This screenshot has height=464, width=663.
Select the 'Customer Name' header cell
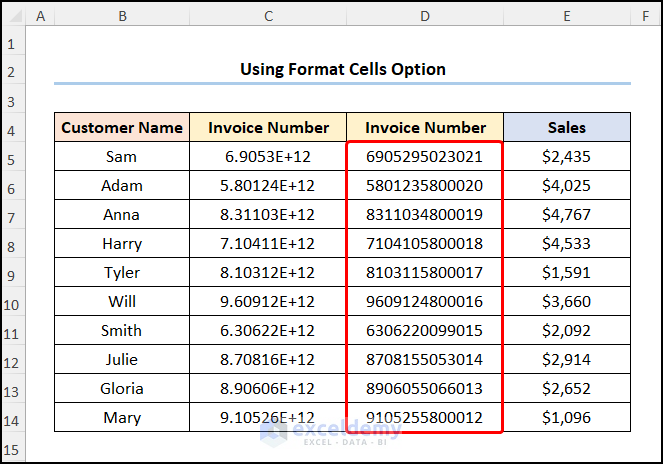pos(122,128)
